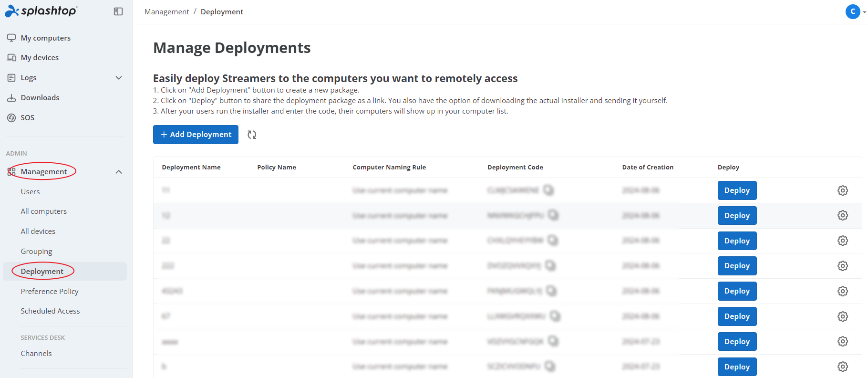Click Deploy in the first table row
This screenshot has height=378, width=868.
coord(737,190)
